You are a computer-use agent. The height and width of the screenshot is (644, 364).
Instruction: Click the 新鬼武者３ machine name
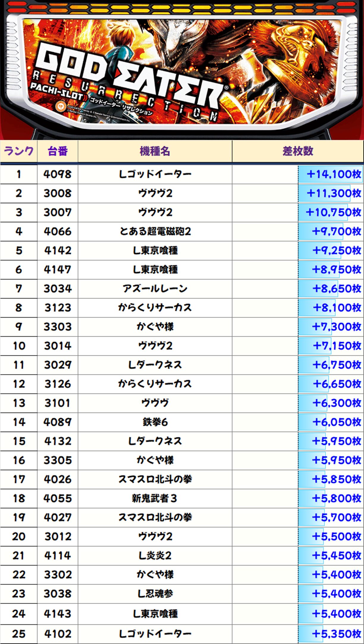point(155,498)
